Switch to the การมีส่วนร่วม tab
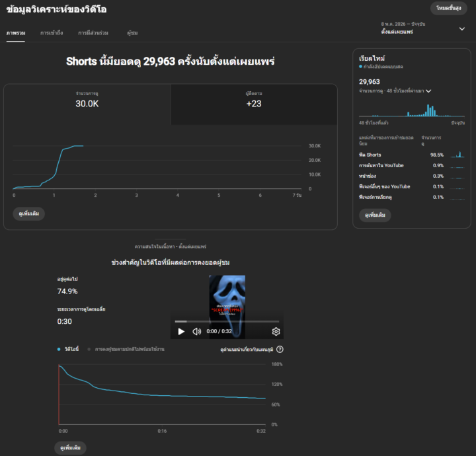Image resolution: width=476 pixels, height=456 pixels. (x=93, y=33)
